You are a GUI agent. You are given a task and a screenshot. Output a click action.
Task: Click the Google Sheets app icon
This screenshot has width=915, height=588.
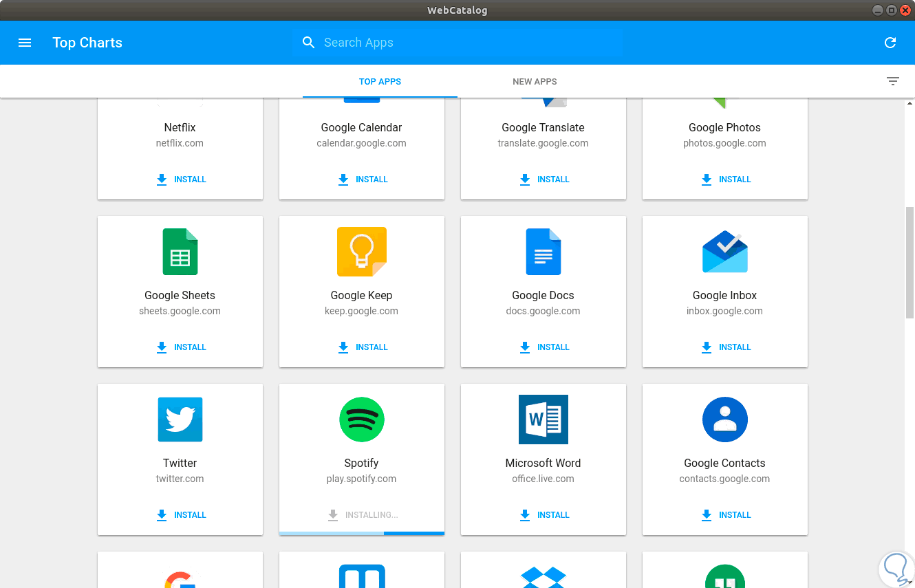(x=180, y=252)
